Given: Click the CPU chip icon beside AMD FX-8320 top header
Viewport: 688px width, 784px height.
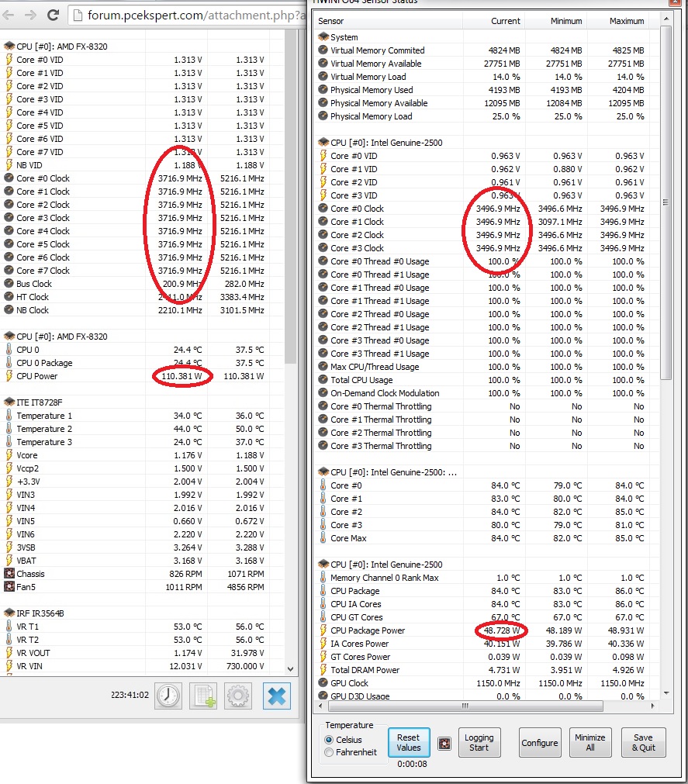Looking at the screenshot, I should pyautogui.click(x=9, y=46).
